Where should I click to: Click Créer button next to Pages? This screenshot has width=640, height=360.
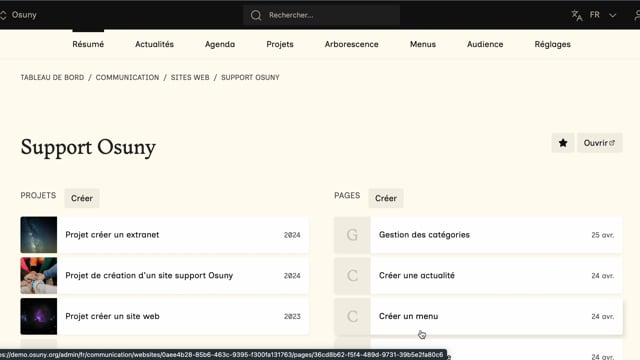coord(386,198)
